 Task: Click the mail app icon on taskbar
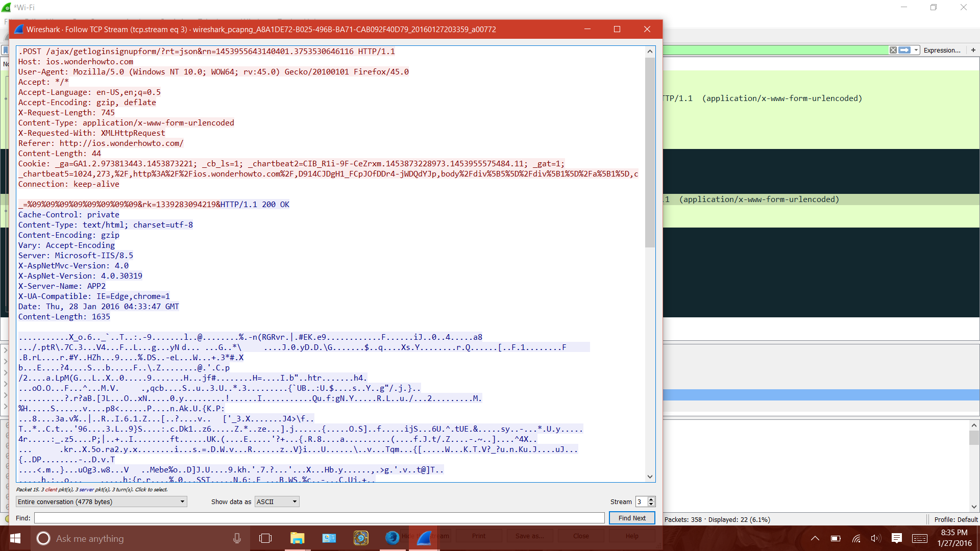coord(329,538)
